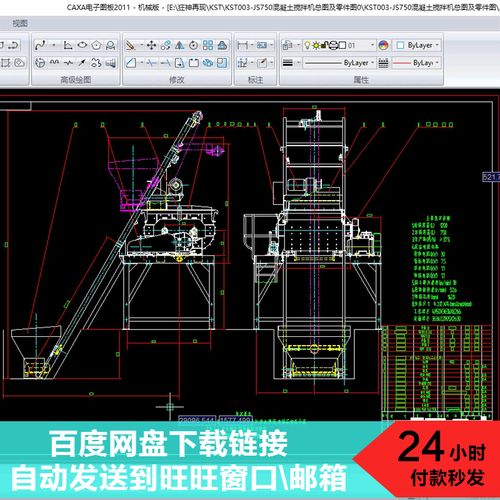The image size is (500, 500).
Task: Click the coordinate dimension icon
Action: click(x=243, y=63)
